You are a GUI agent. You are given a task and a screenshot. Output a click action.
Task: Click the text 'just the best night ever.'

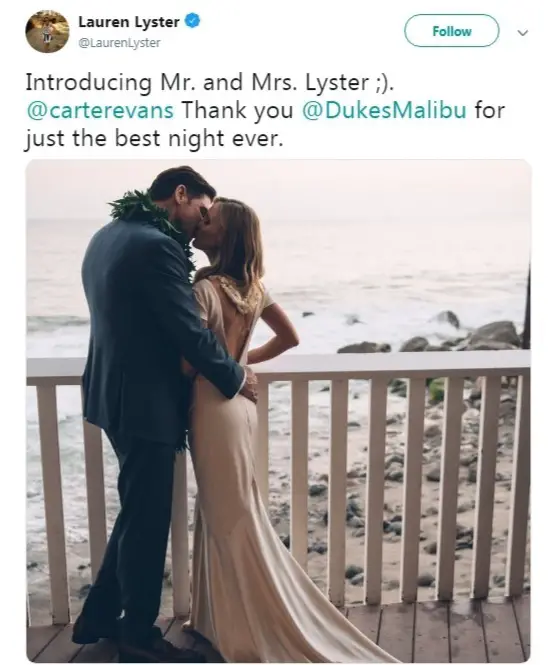tap(154, 138)
